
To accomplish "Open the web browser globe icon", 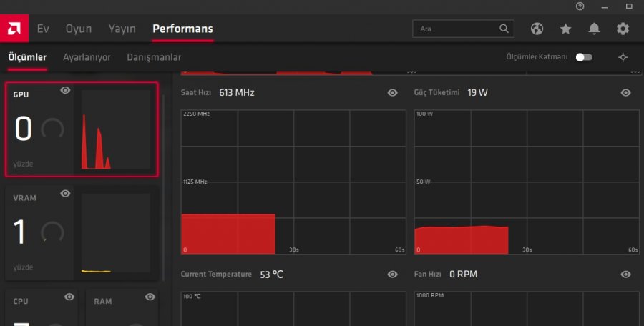I will (x=537, y=29).
